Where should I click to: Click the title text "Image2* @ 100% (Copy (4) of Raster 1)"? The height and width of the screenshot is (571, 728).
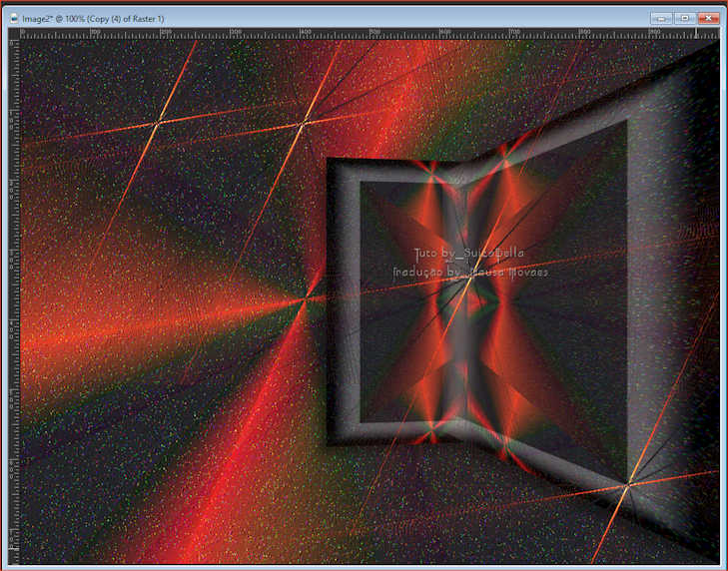(93, 19)
